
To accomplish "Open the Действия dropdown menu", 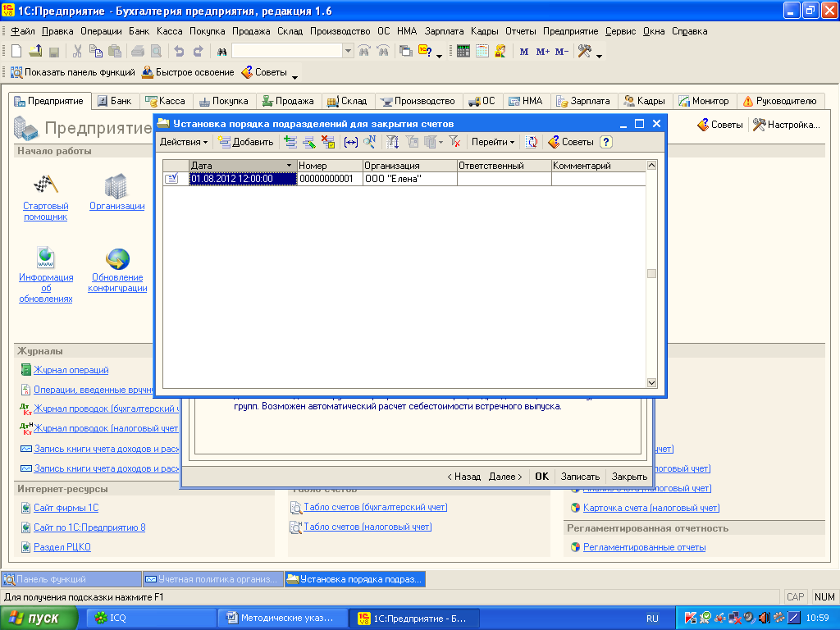I will tap(184, 142).
